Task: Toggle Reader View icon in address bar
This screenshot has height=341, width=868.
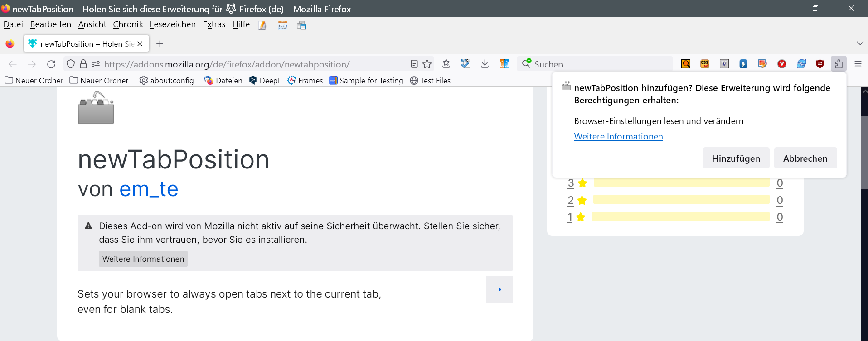Action: (x=414, y=64)
